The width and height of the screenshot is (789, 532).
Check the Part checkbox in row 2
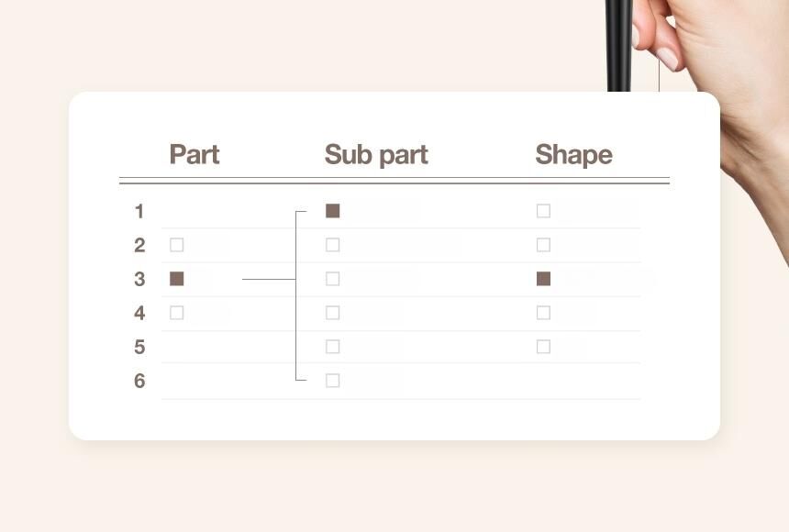coord(177,245)
